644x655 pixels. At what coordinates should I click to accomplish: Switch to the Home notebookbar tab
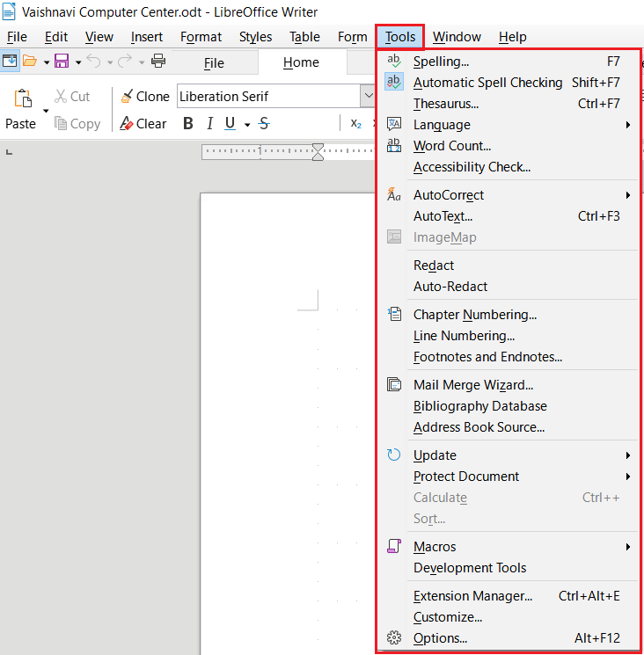301,62
